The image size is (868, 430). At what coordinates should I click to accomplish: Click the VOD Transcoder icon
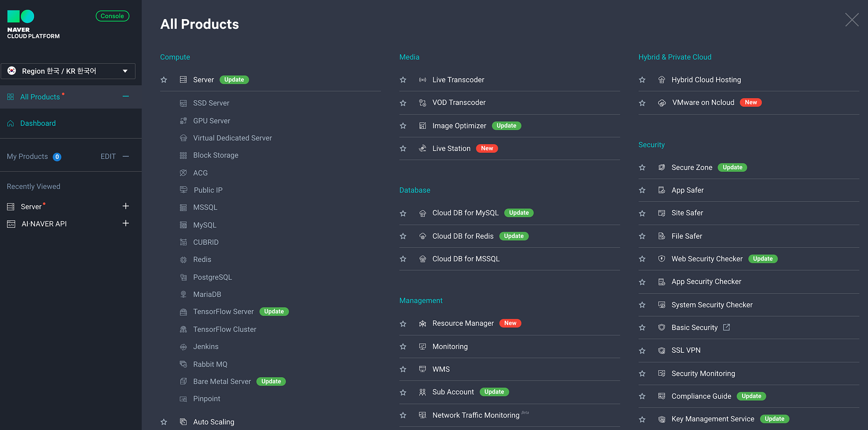coord(422,103)
